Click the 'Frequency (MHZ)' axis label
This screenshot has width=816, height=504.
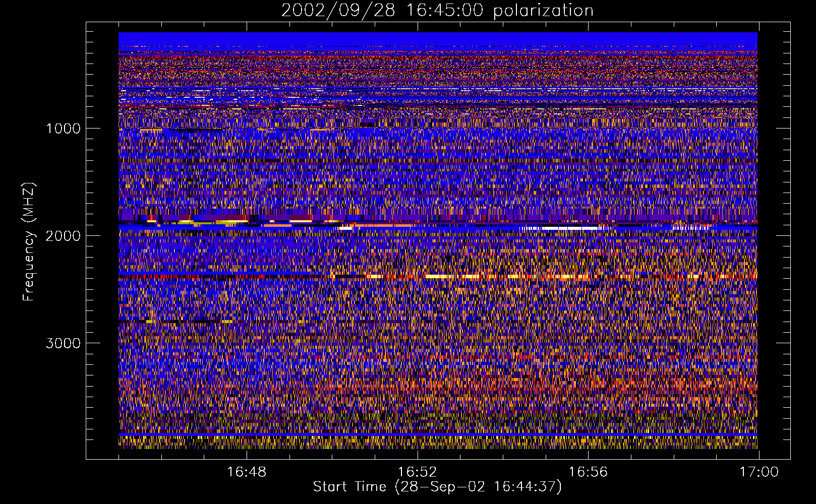28,242
